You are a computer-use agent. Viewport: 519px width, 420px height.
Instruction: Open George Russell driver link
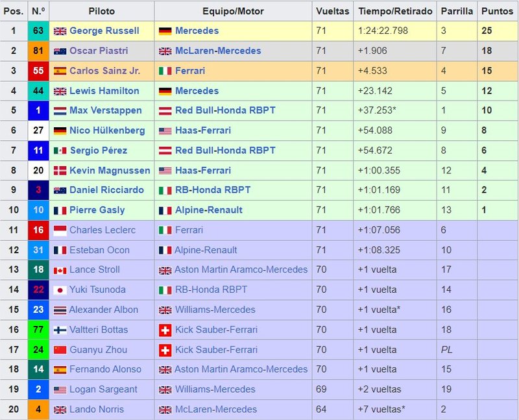click(104, 31)
